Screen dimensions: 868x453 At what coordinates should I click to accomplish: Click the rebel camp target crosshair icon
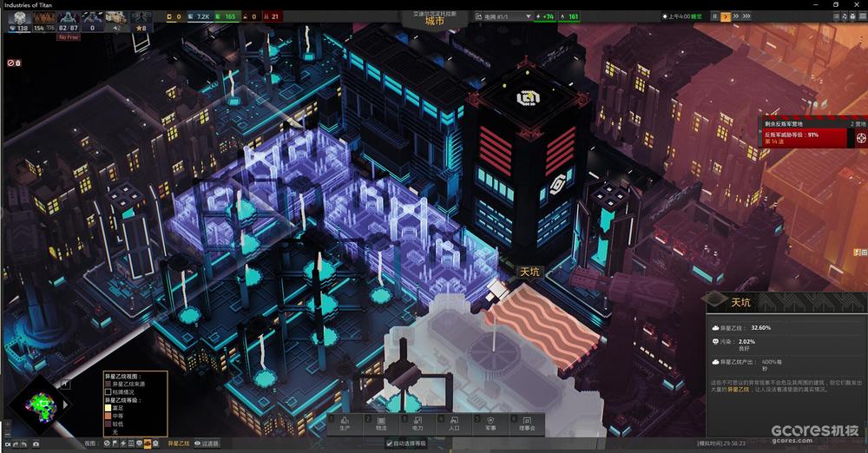click(861, 138)
